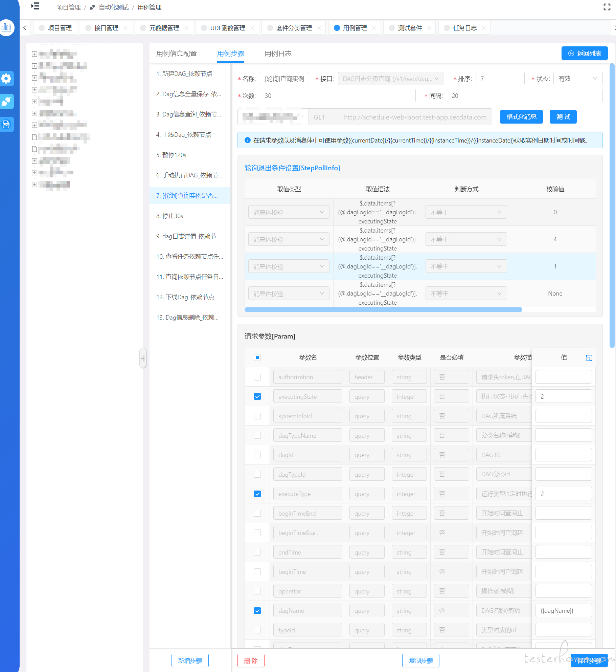Click the 间隔 input field with 20
This screenshot has width=616, height=672.
(525, 96)
